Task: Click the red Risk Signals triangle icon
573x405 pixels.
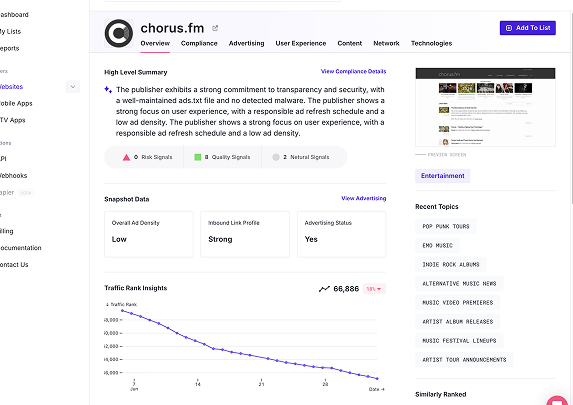Action: point(126,157)
